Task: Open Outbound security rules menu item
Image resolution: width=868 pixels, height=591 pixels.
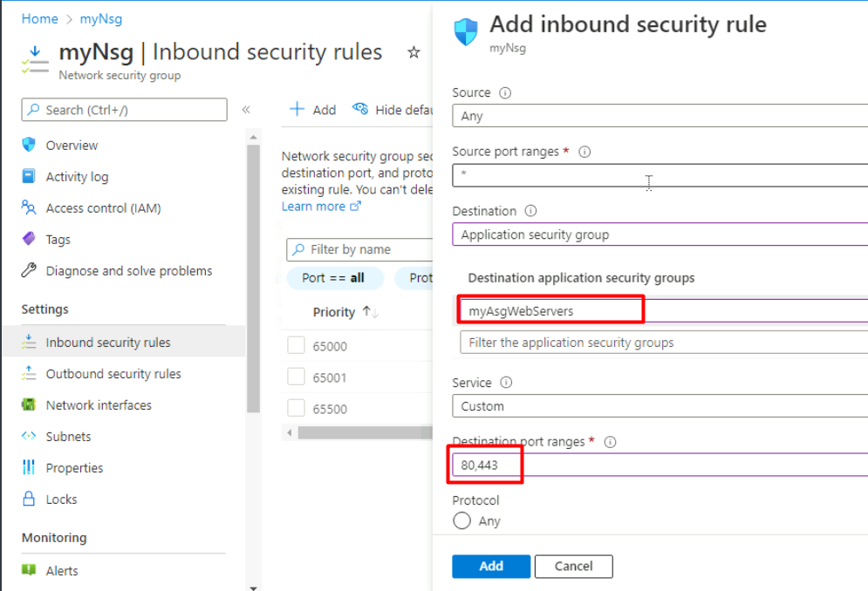Action: point(113,374)
